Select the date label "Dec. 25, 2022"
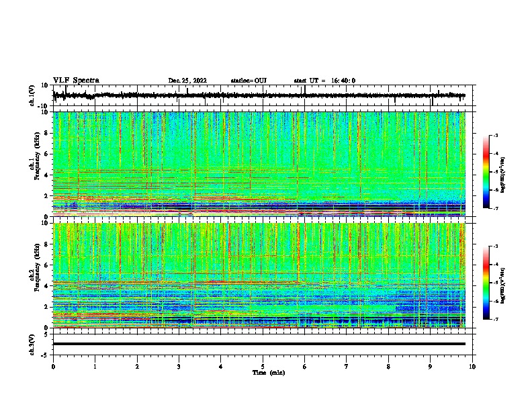Image resolution: width=532 pixels, height=411 pixels. tap(187, 81)
